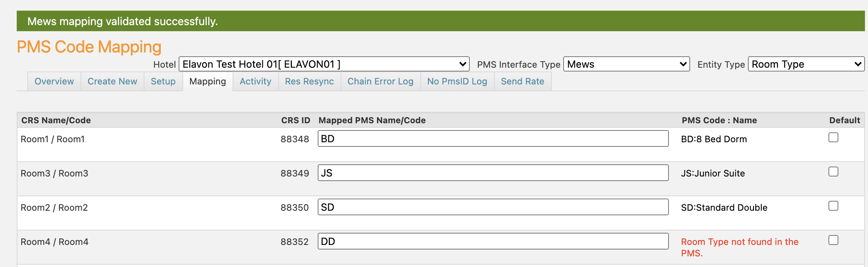Switch to the Mapping tab
This screenshot has width=868, height=267.
click(x=207, y=81)
